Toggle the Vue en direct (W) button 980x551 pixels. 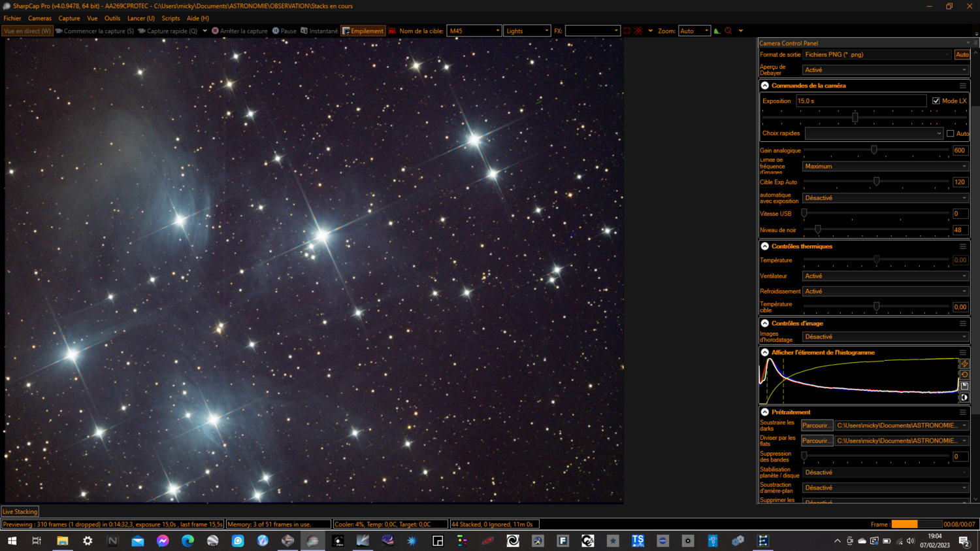tap(27, 30)
